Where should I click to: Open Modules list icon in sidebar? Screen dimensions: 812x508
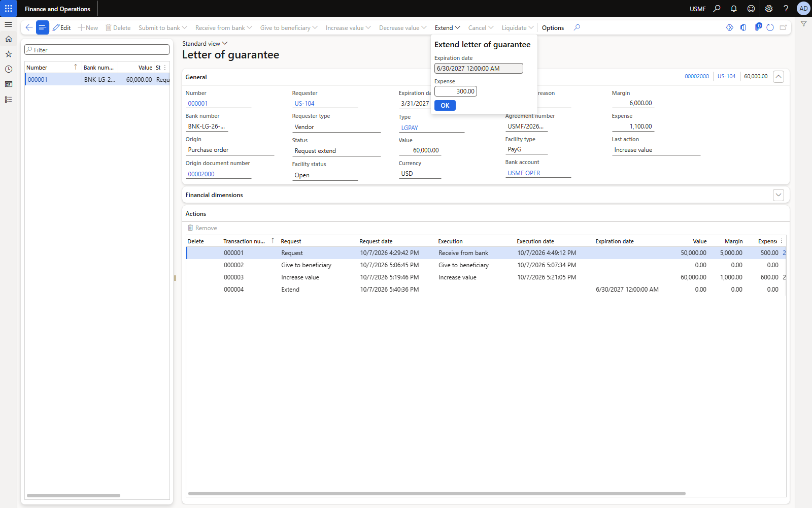pyautogui.click(x=9, y=100)
